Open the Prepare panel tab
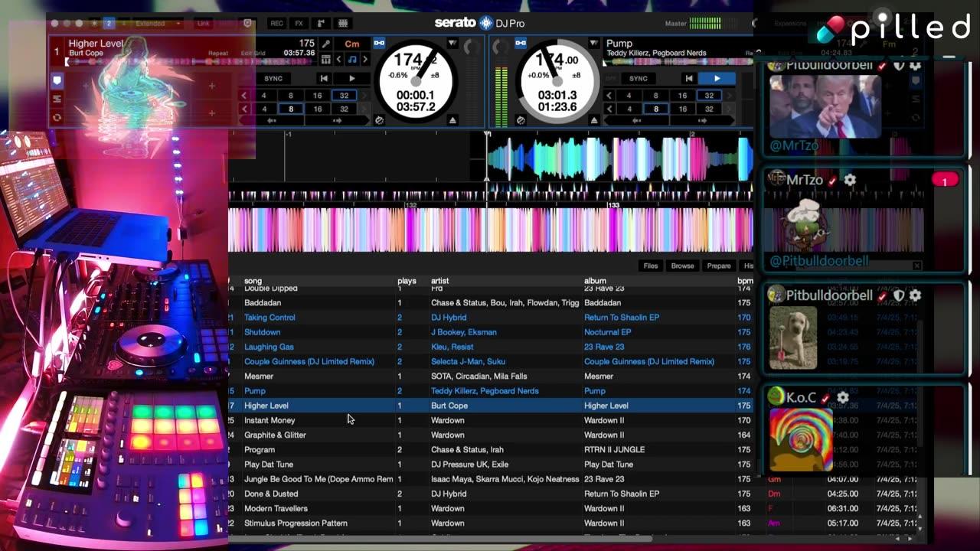The width and height of the screenshot is (980, 551). click(x=718, y=266)
